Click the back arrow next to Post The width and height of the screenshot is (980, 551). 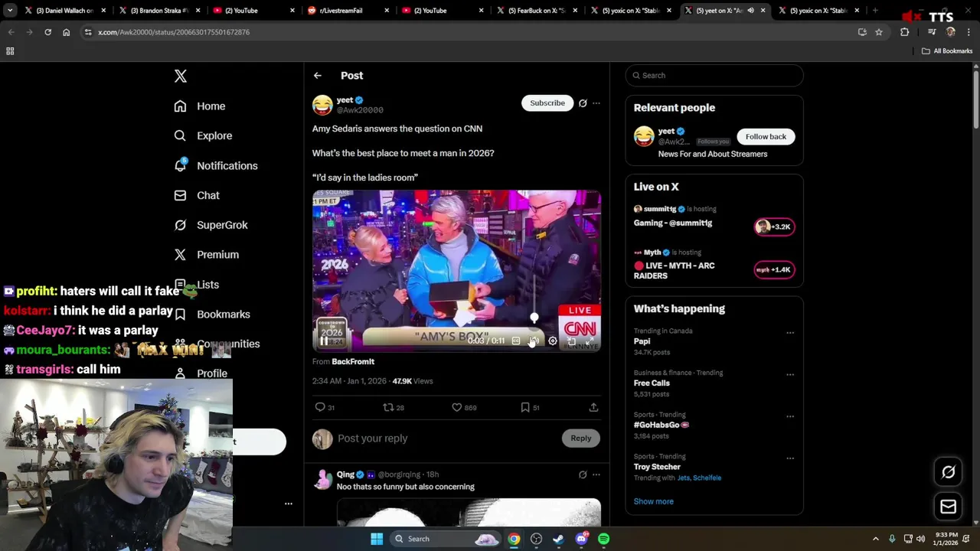click(x=318, y=76)
